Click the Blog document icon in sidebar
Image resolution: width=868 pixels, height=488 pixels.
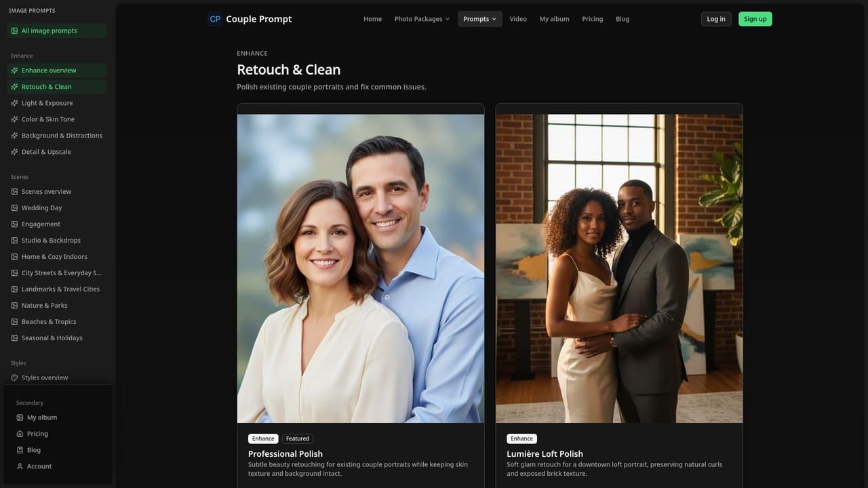click(20, 450)
